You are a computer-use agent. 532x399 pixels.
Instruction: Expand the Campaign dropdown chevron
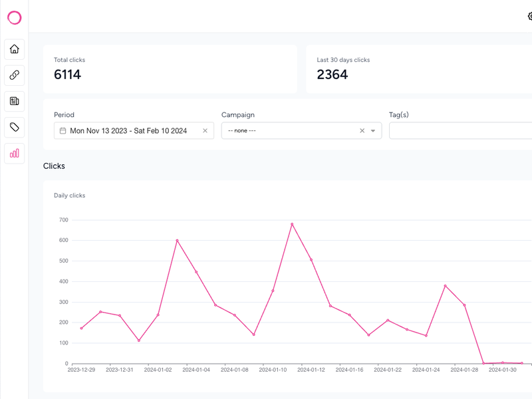tap(373, 130)
